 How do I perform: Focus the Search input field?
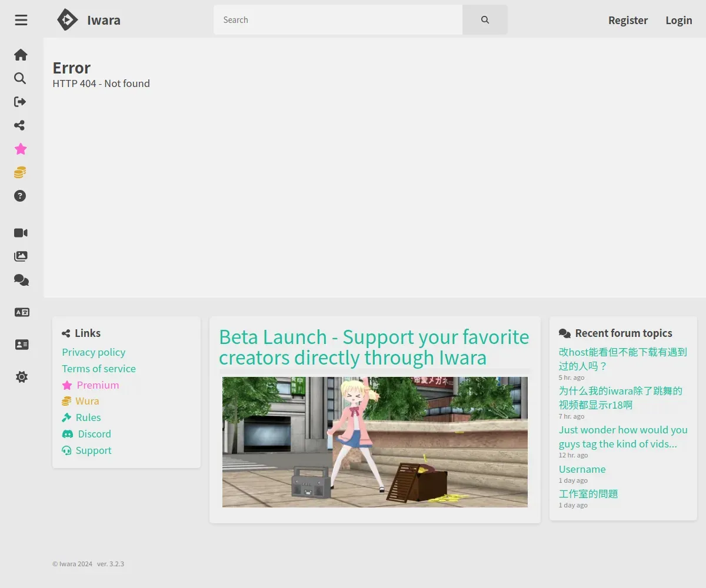[338, 20]
